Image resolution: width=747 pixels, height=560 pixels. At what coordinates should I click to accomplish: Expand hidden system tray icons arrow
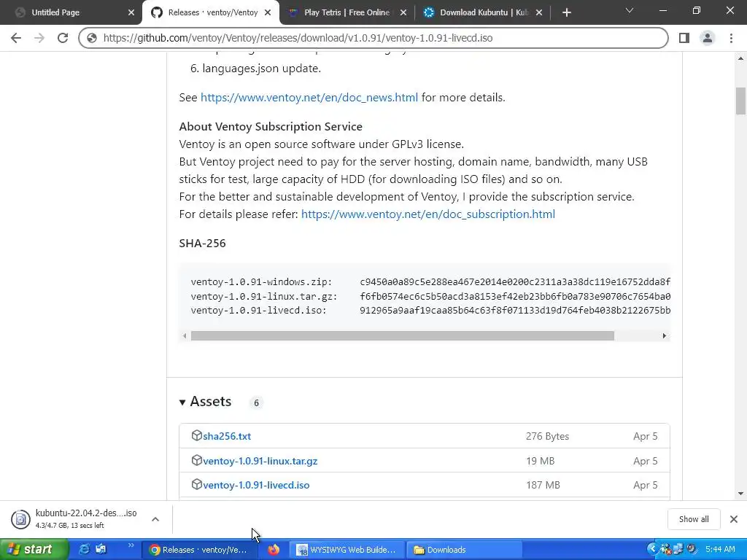pyautogui.click(x=652, y=549)
